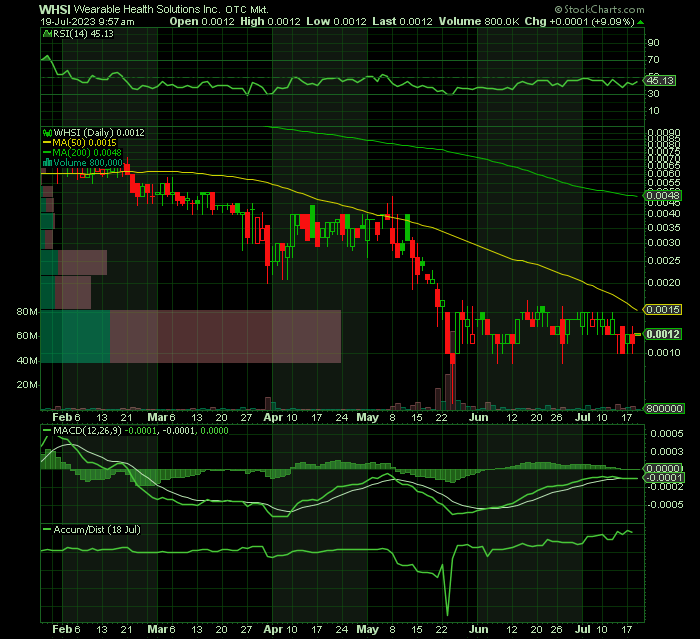The height and width of the screenshot is (639, 700).
Task: Click the WHSI ticker symbol in header
Action: pos(54,9)
